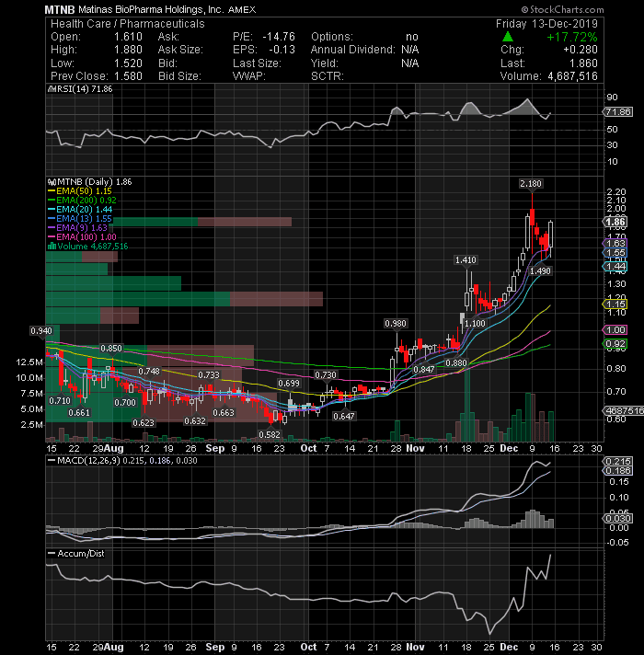Click the 1.410 swing high label
Screen dimensions: 644x655
(x=466, y=260)
